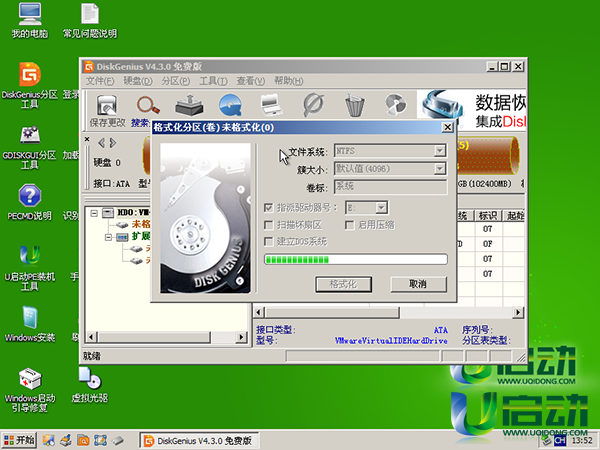Open the 虚拟光驱 virtual drive icon

tap(90, 384)
